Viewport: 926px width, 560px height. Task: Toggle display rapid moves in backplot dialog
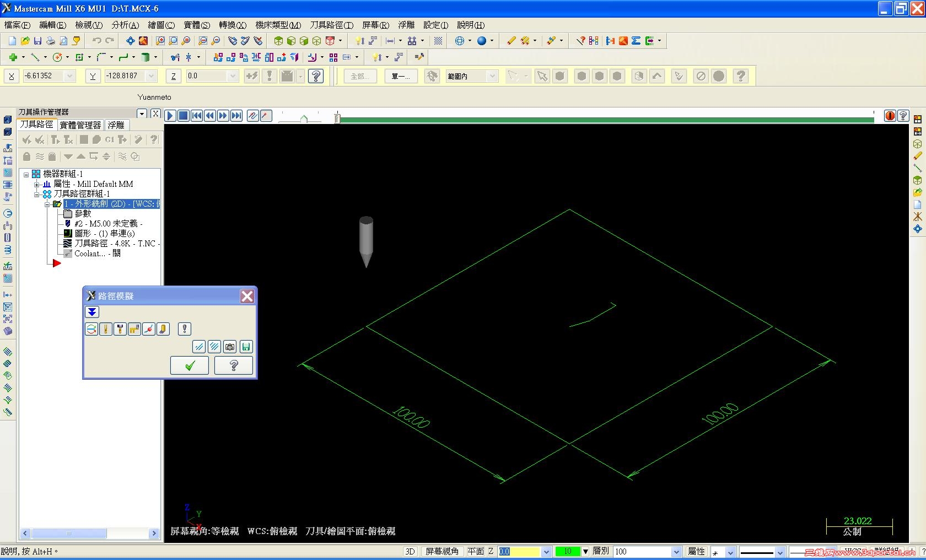click(x=134, y=330)
